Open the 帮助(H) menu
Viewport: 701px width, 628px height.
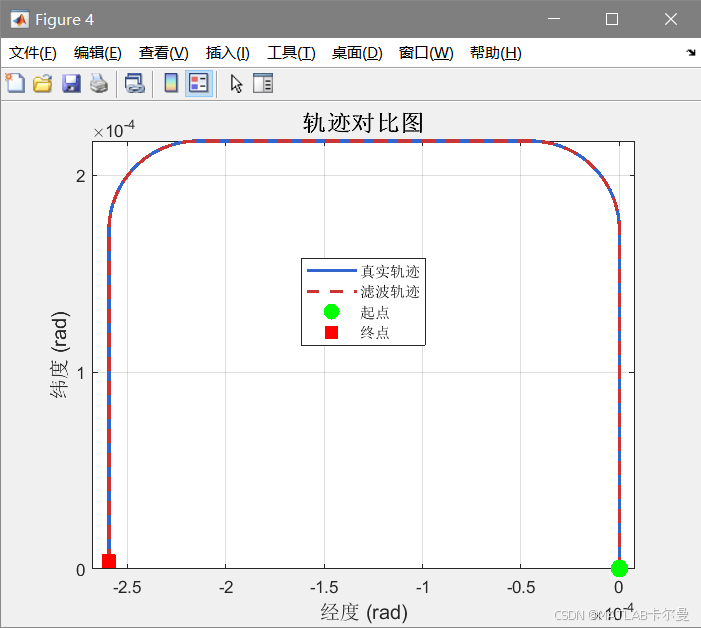pos(496,53)
